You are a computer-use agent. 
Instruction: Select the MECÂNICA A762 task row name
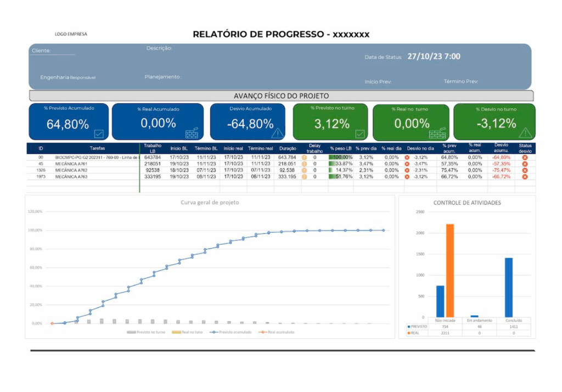71,170
